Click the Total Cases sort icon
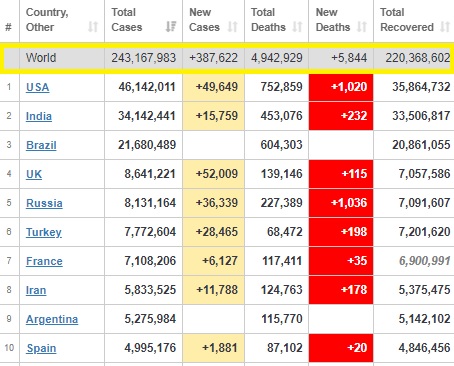454x366 pixels. click(171, 27)
